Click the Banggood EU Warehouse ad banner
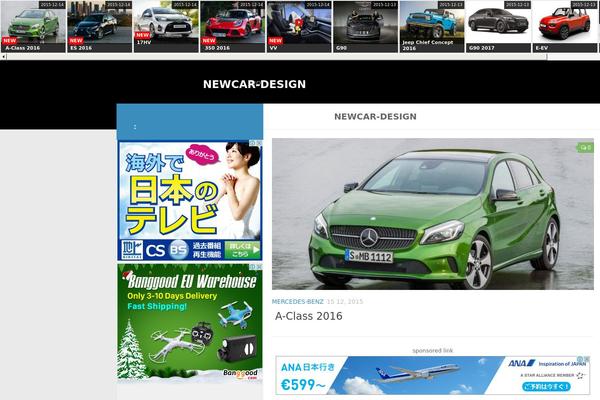The height and width of the screenshot is (400, 600). point(190,321)
